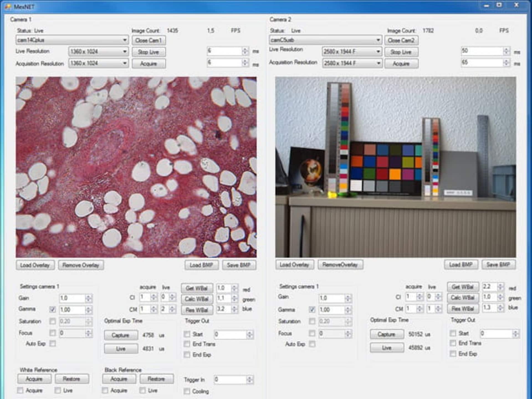
Task: Enable the Cooling checkbox
Action: (x=187, y=391)
